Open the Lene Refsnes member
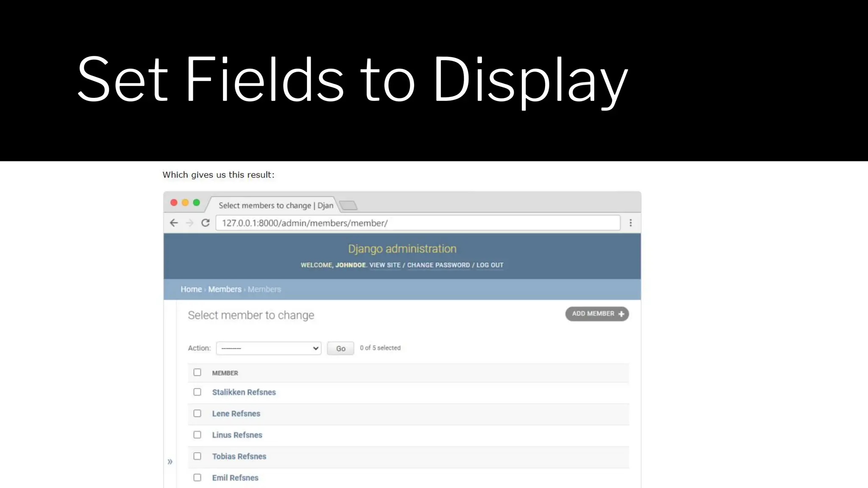The width and height of the screenshot is (868, 488). click(x=236, y=413)
